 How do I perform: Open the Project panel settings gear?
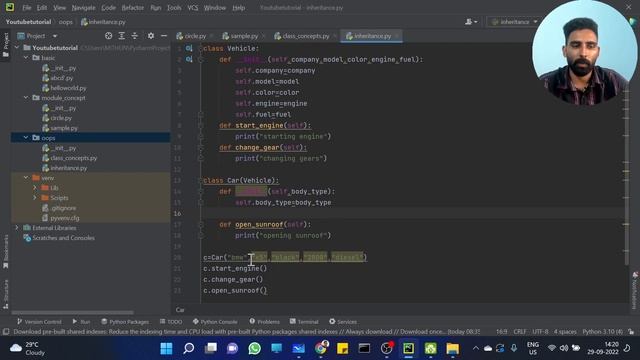click(x=151, y=36)
